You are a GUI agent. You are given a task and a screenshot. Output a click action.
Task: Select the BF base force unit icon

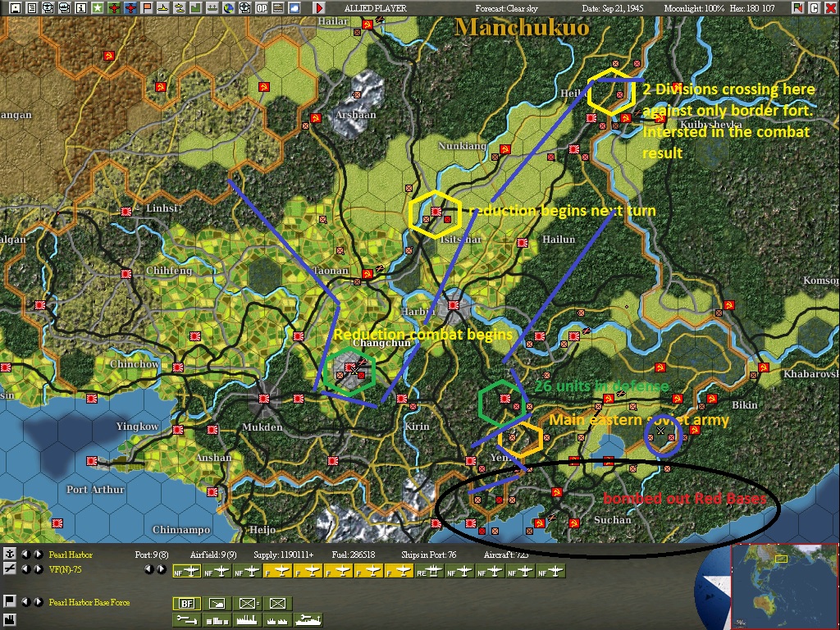[x=186, y=603]
